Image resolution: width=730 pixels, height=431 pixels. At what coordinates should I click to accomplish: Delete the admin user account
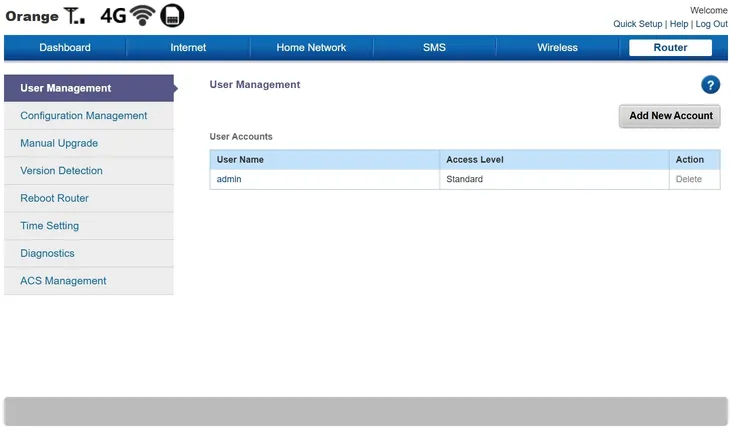click(x=689, y=180)
